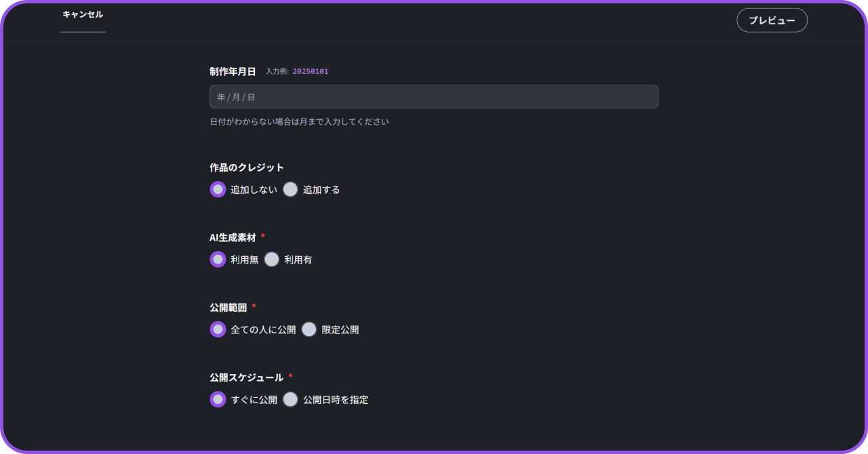Switch visibility to 限定公開
The height and width of the screenshot is (454, 868).
tap(309, 329)
